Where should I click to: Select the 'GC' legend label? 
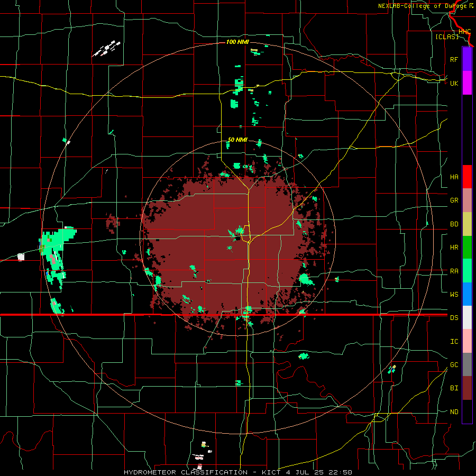click(x=454, y=364)
